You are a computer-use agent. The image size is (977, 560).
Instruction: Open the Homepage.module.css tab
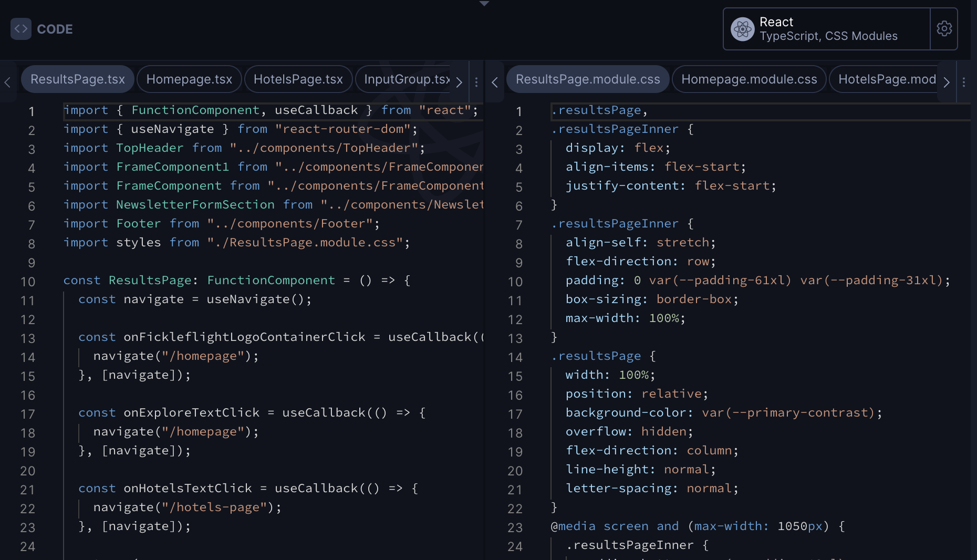(x=749, y=79)
